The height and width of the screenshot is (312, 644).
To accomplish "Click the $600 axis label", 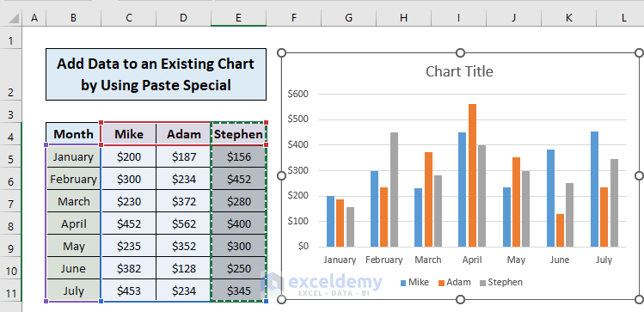I will point(298,94).
